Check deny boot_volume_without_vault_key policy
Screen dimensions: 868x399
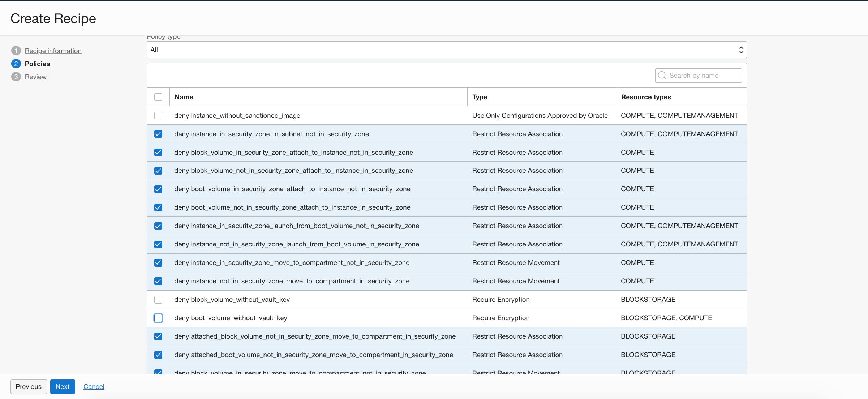(158, 318)
